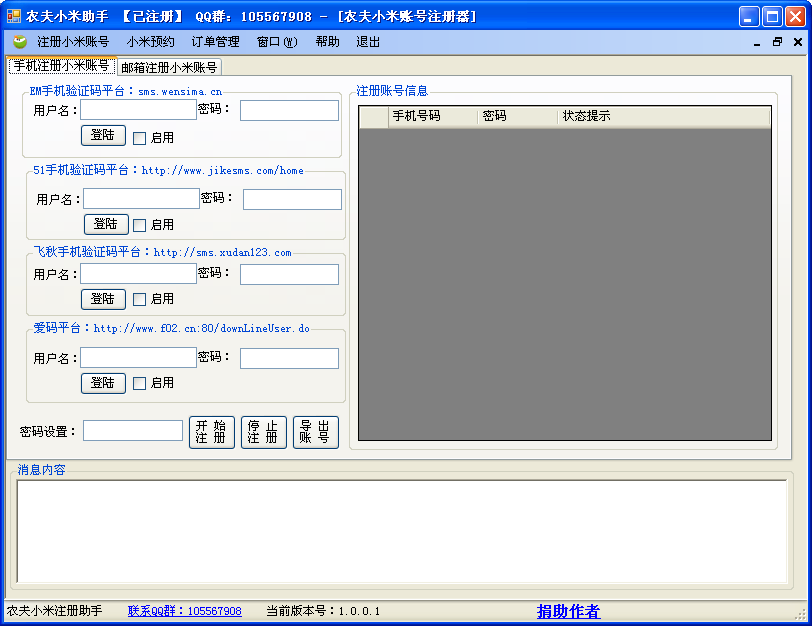Viewport: 812px width, 626px height.
Task: Open the 捐助作者 link
Action: pyautogui.click(x=569, y=612)
